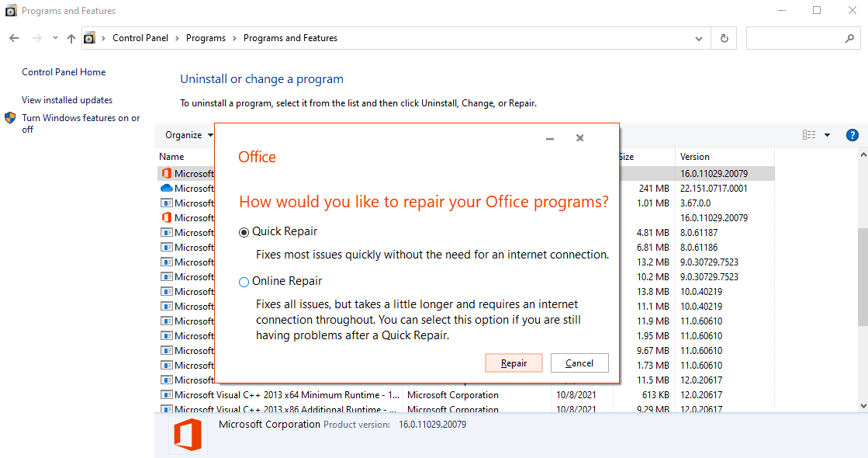
Task: Click the Repair button in Office dialog
Action: [x=514, y=363]
